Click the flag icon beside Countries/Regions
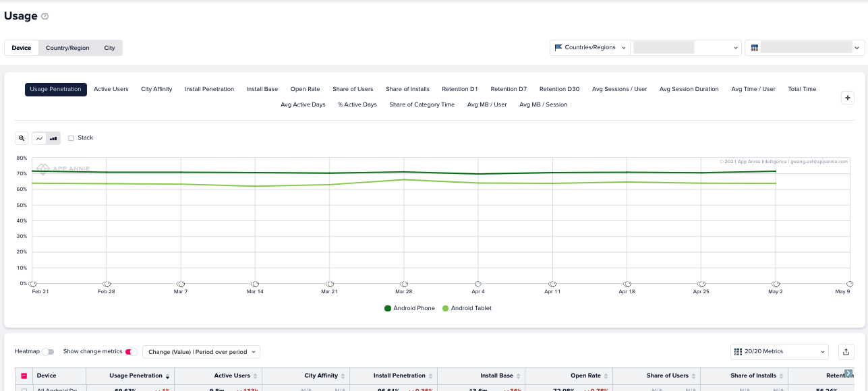The height and width of the screenshot is (391, 868). (x=558, y=48)
